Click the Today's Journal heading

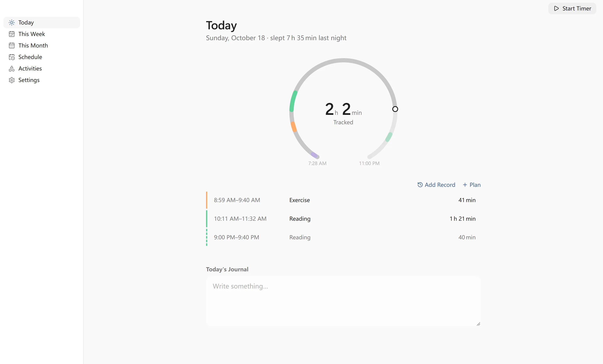227,269
